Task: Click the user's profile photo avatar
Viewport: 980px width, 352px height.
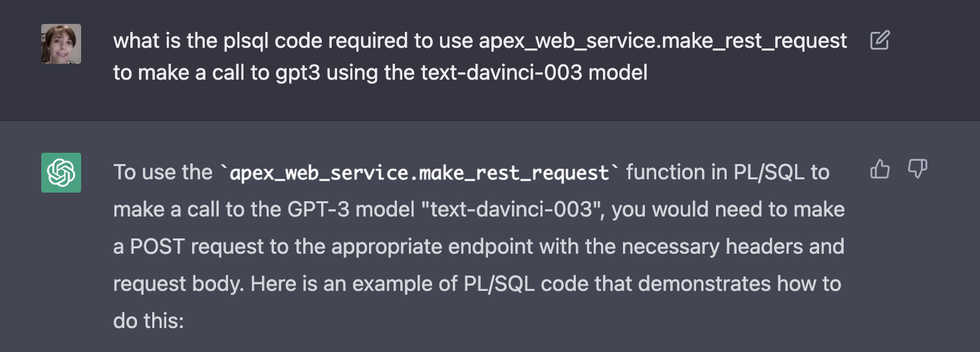Action: pos(61,44)
